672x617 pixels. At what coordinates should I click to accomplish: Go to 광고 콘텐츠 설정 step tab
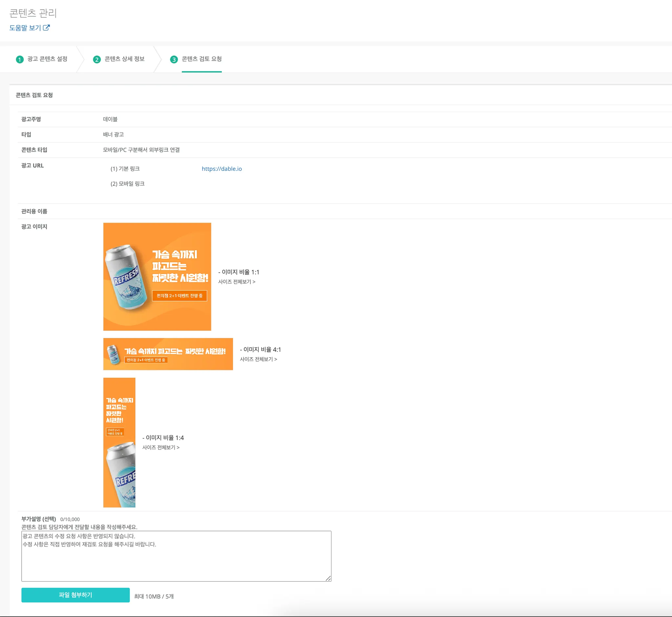pos(47,59)
